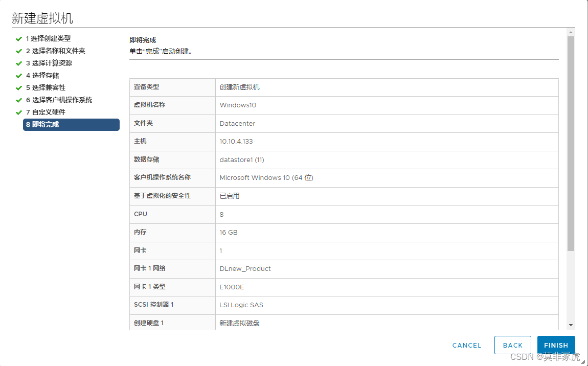Open wizard step 4 选择存储

42,75
